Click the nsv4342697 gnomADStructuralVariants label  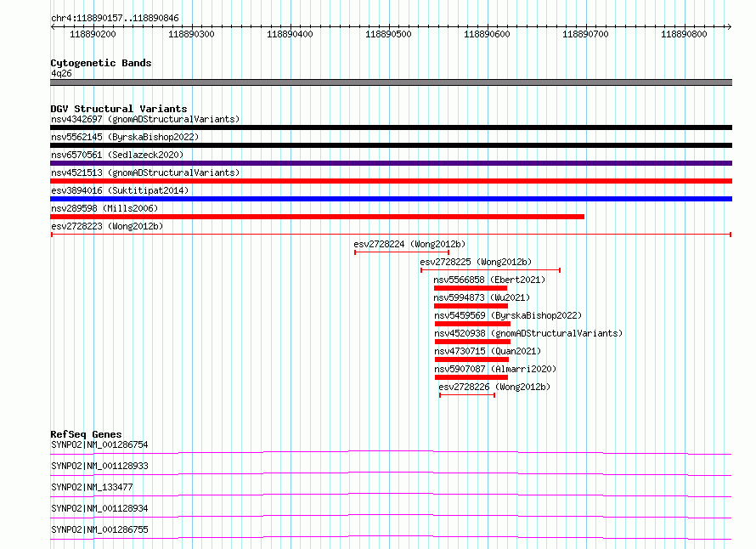[x=145, y=119]
